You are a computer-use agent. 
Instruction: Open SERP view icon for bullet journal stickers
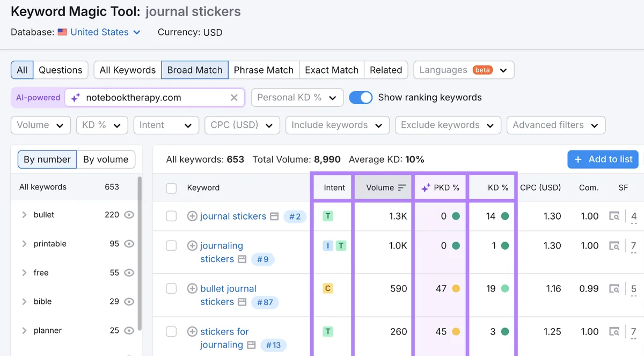(242, 302)
